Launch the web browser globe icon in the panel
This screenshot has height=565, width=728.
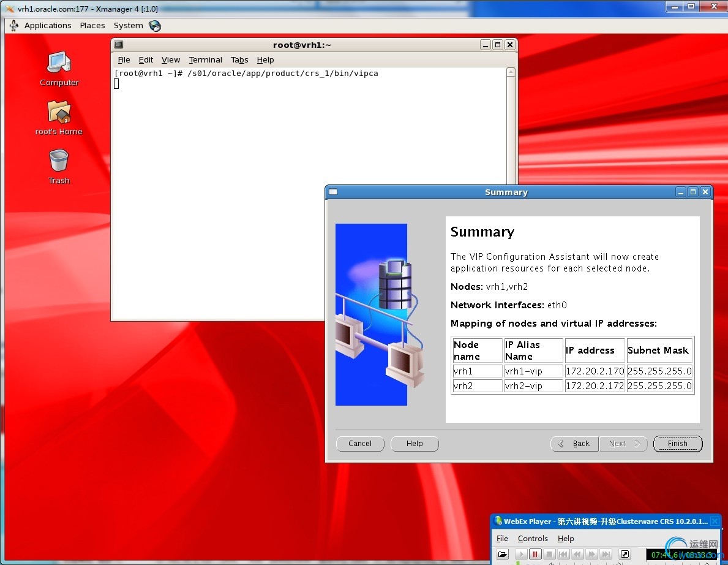[155, 26]
